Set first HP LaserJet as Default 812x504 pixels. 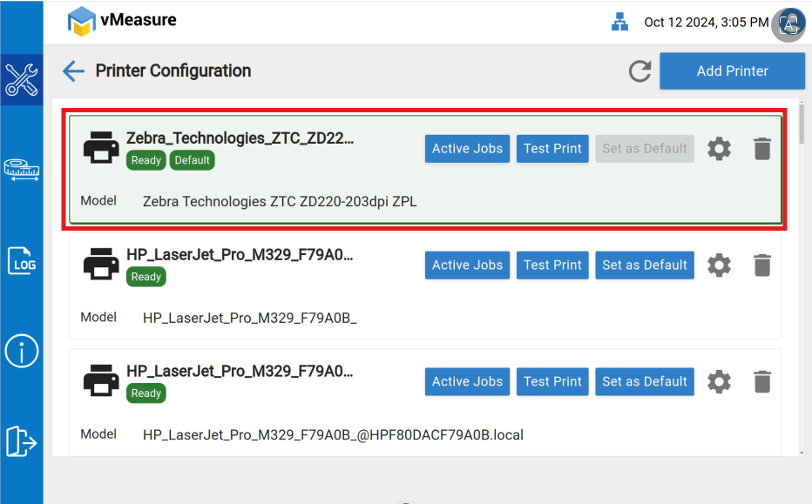coord(645,265)
